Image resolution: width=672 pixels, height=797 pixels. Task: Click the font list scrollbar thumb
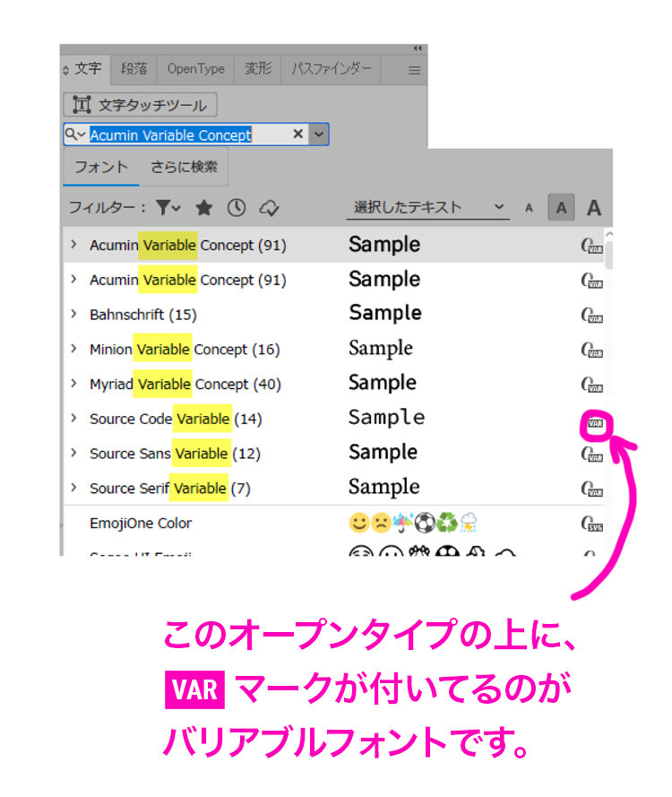(609, 255)
